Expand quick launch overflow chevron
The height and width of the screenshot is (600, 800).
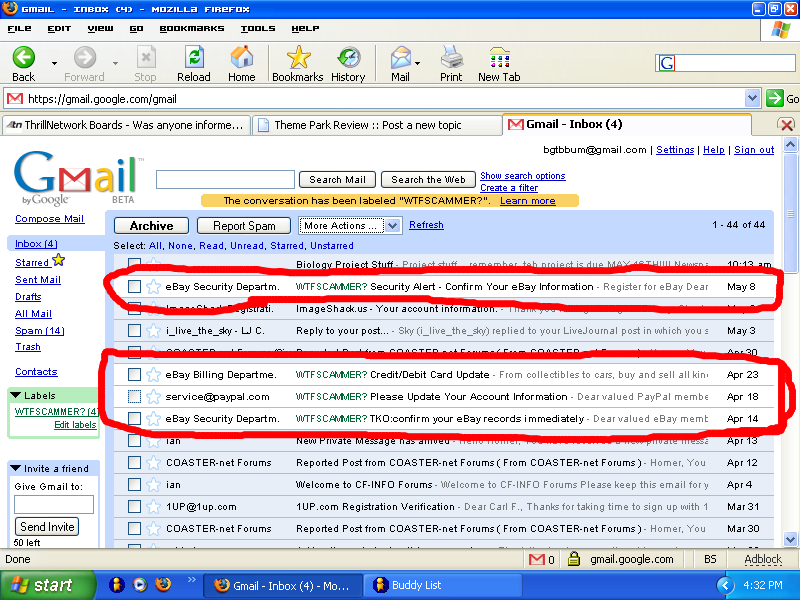click(x=191, y=580)
